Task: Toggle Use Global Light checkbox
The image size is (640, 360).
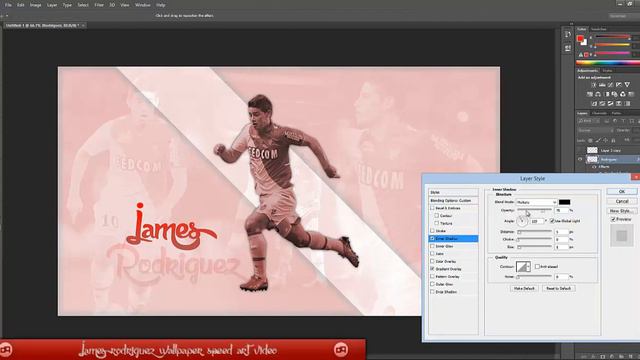Action: tap(552, 221)
